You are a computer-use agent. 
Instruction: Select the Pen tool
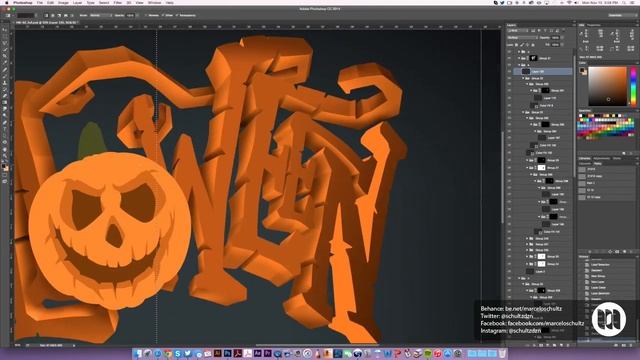pyautogui.click(x=5, y=121)
